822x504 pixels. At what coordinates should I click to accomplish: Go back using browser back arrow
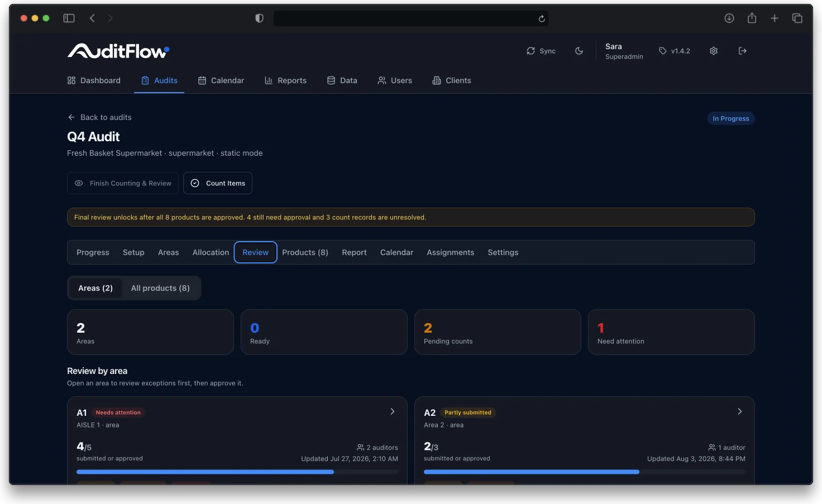coord(92,18)
